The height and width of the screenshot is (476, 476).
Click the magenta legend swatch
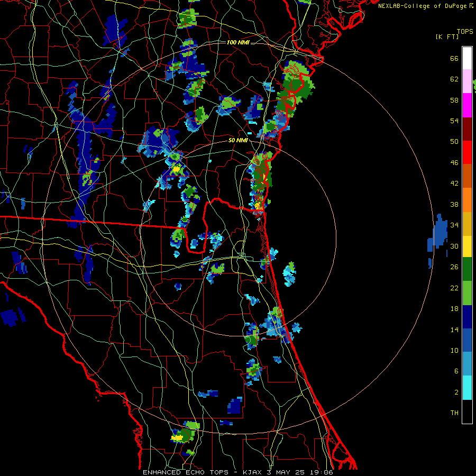pyautogui.click(x=467, y=105)
